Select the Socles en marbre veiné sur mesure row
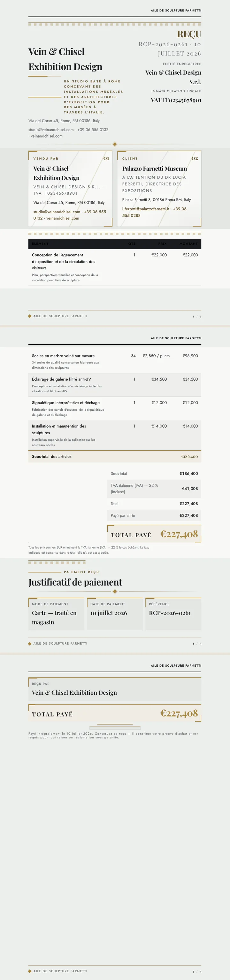Viewport: 230px width, 980px height. coord(115,362)
